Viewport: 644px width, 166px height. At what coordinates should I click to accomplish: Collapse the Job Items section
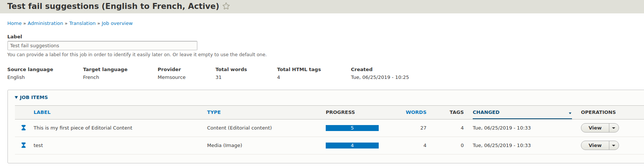coord(31,98)
